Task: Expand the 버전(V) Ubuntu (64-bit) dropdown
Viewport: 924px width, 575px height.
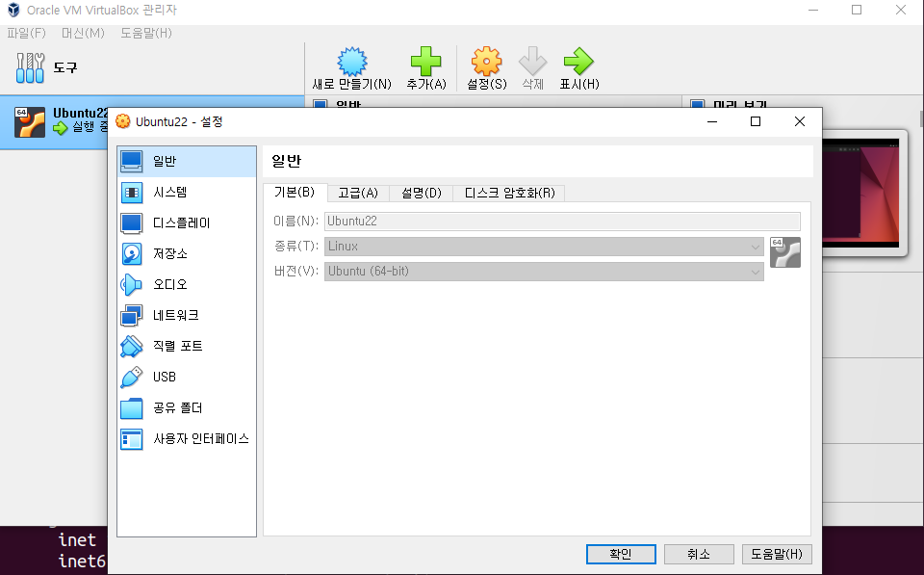Action: [544, 272]
